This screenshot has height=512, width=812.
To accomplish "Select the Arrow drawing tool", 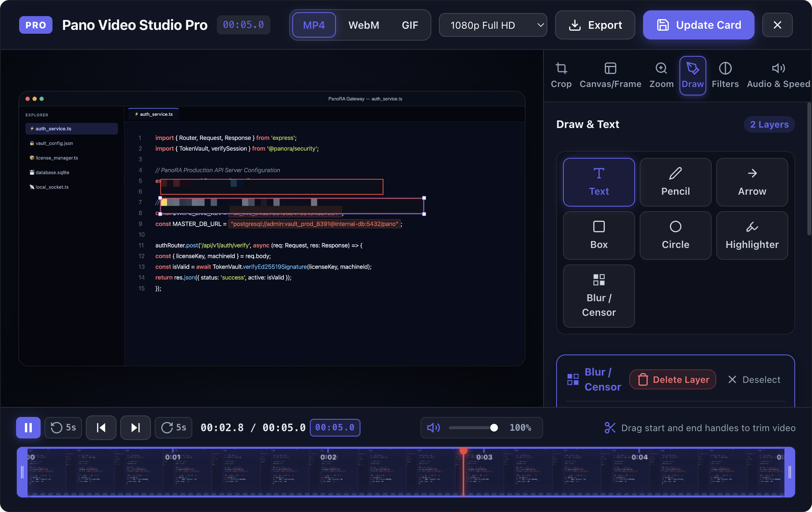I will (752, 182).
